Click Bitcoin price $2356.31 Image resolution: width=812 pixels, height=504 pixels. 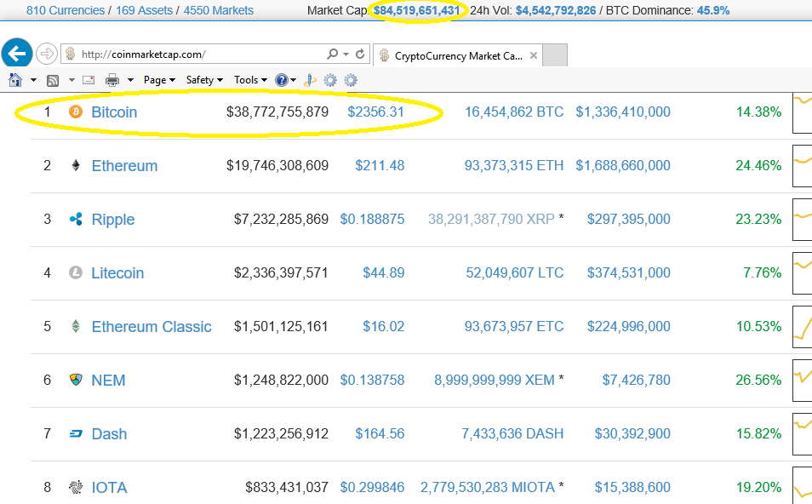375,112
